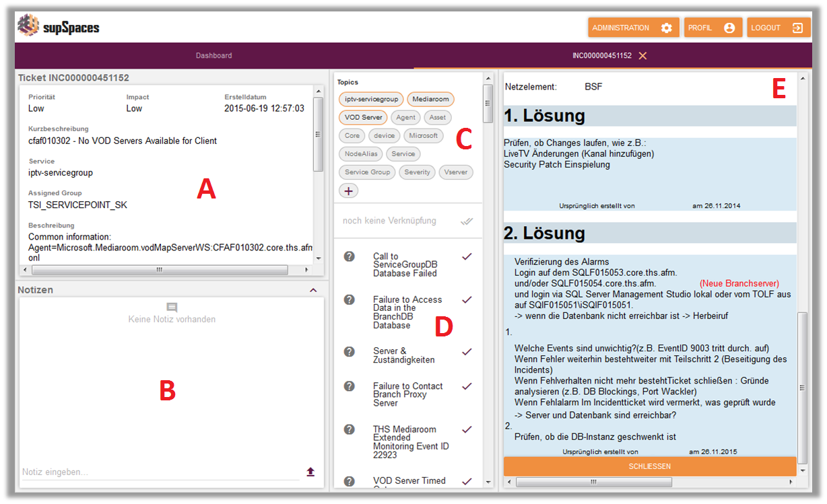Close the INC000000451152 tab
827x504 pixels.
click(x=642, y=56)
